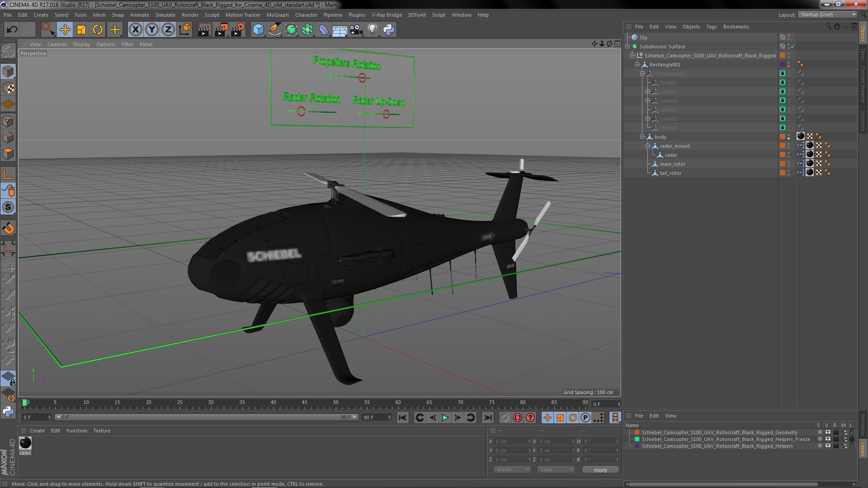This screenshot has width=868, height=488.
Task: Play the animation forward
Action: (445, 418)
